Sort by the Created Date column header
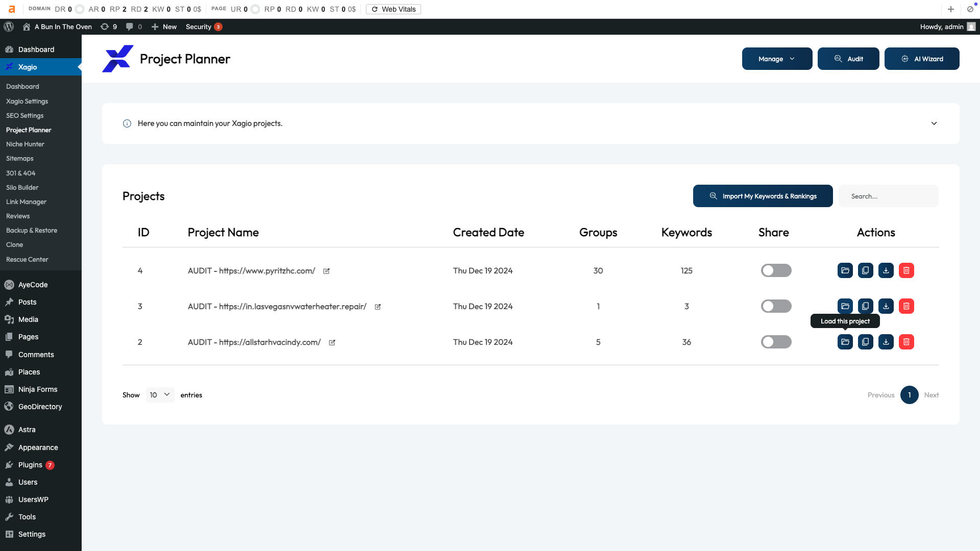Viewport: 980px width, 551px height. [x=488, y=232]
